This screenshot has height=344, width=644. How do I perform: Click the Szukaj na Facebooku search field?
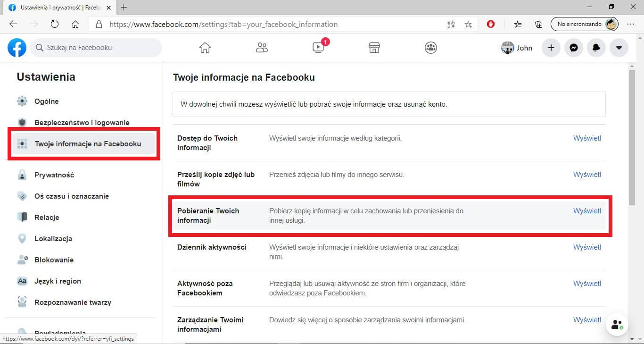pyautogui.click(x=96, y=48)
